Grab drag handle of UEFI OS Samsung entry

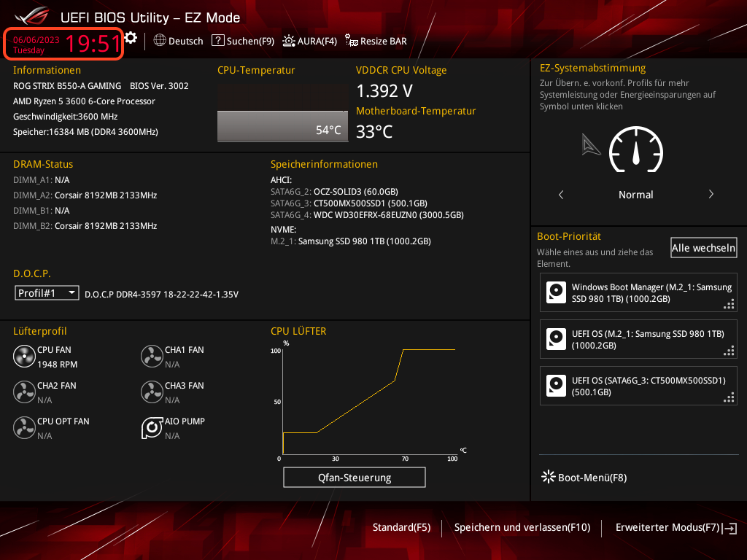tap(729, 351)
